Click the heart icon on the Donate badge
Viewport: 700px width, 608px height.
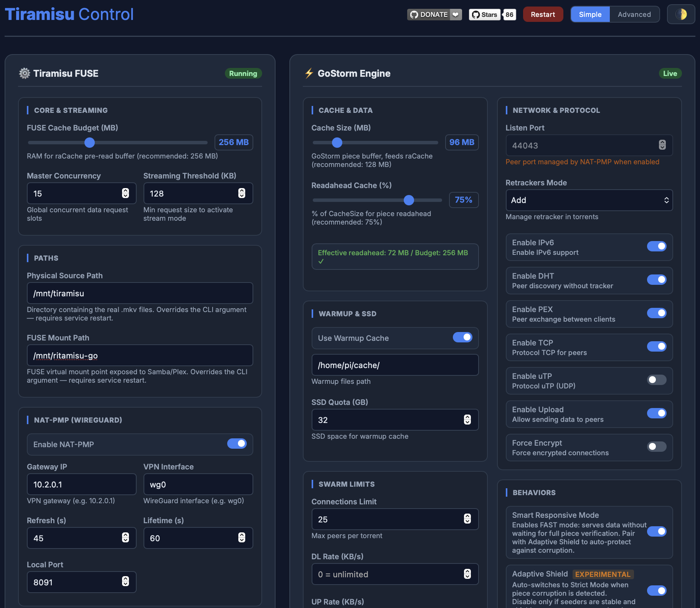click(x=456, y=15)
